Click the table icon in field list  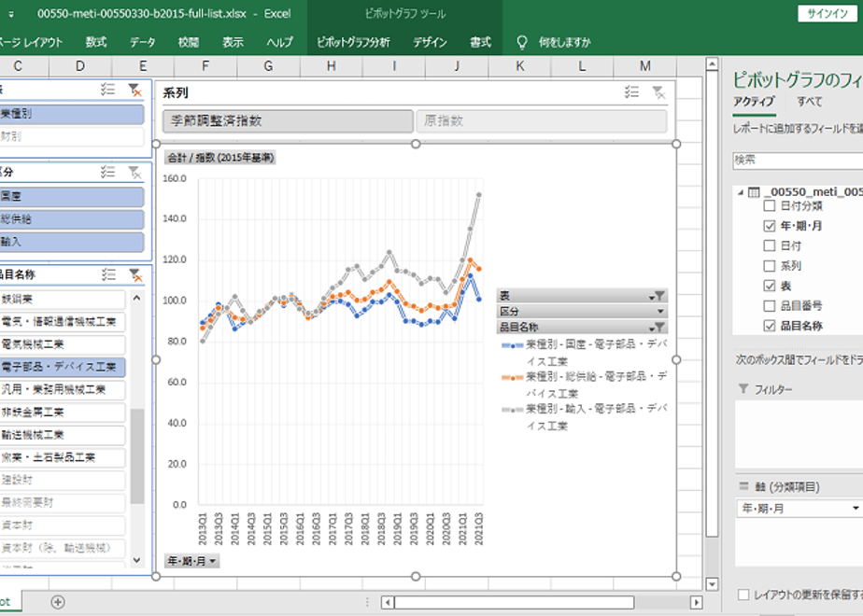pos(754,192)
